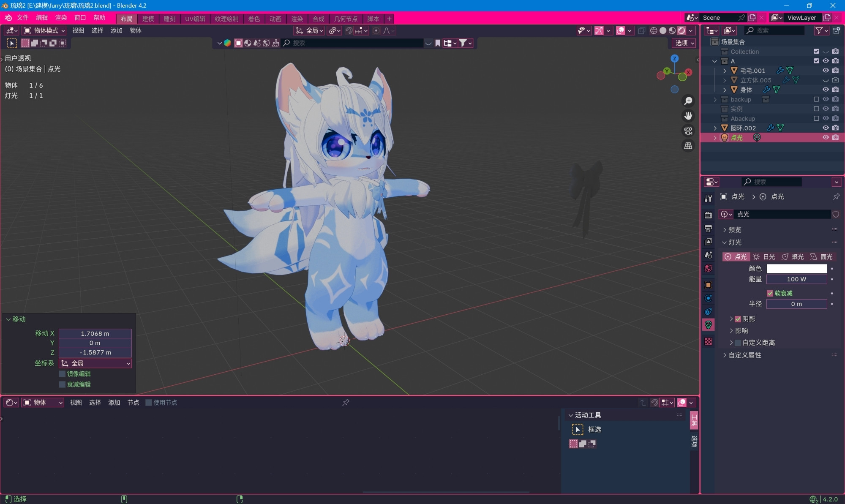Viewport: 845px width, 504px height.
Task: Hide 毛毛.001 with its eye icon
Action: [826, 71]
